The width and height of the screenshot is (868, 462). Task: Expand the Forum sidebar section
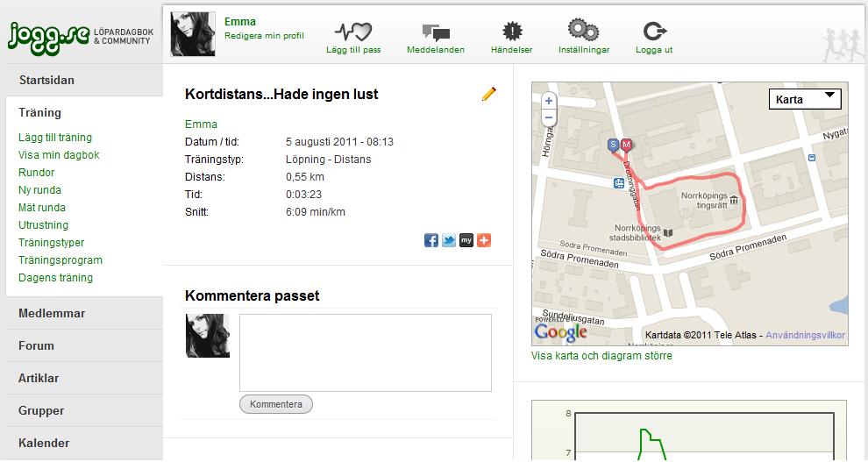36,345
